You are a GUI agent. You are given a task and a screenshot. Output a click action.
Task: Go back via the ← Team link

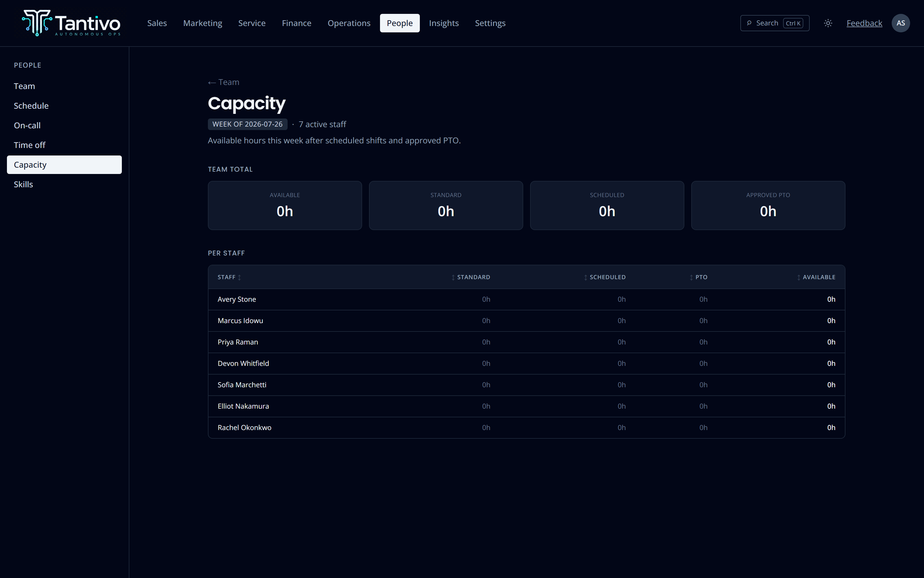click(223, 82)
